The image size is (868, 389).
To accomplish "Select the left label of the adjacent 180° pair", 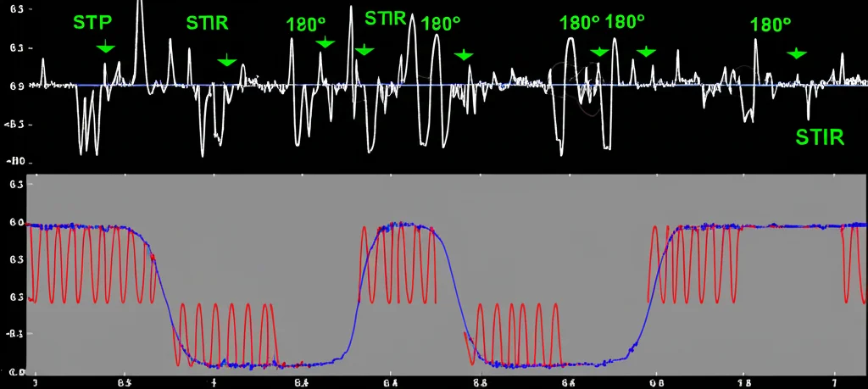I will click(580, 22).
